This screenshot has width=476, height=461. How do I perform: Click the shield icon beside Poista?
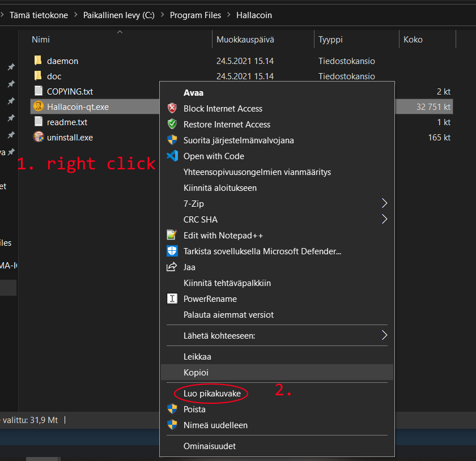click(172, 409)
